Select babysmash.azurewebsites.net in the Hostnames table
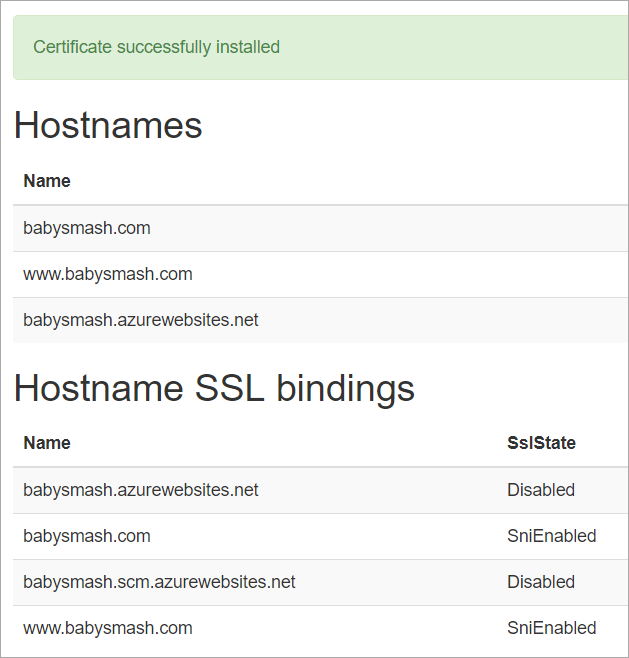 click(141, 320)
